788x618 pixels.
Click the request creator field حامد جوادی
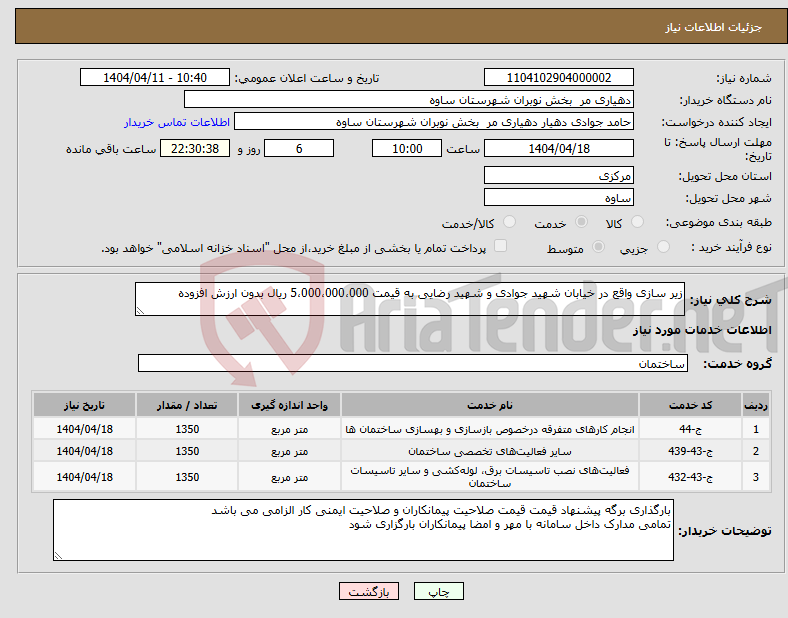(434, 122)
